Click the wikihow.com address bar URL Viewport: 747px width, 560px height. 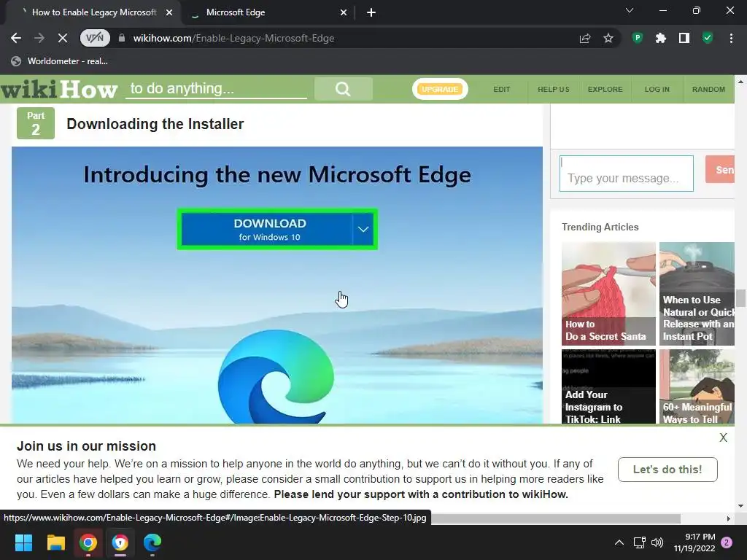coord(233,38)
